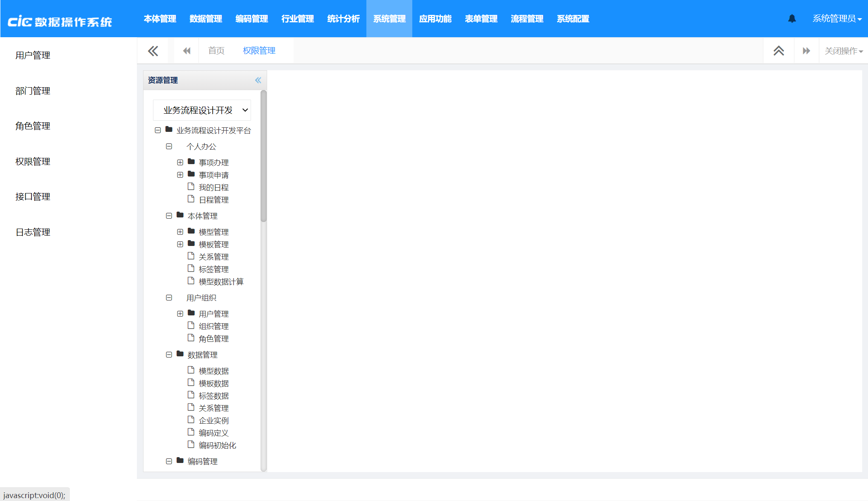Collapse the 个人办公 tree node
The width and height of the screenshot is (868, 501).
(x=169, y=146)
